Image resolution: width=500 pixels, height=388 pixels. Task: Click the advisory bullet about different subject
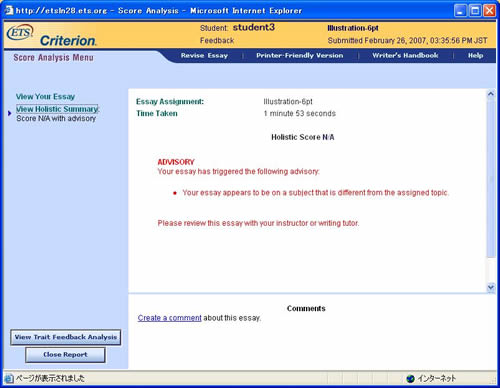[315, 193]
